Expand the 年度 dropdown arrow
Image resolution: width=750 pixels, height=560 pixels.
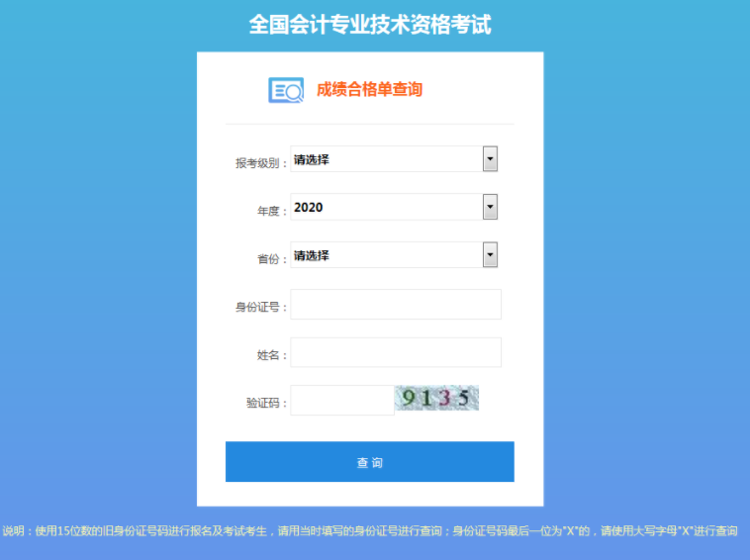490,207
